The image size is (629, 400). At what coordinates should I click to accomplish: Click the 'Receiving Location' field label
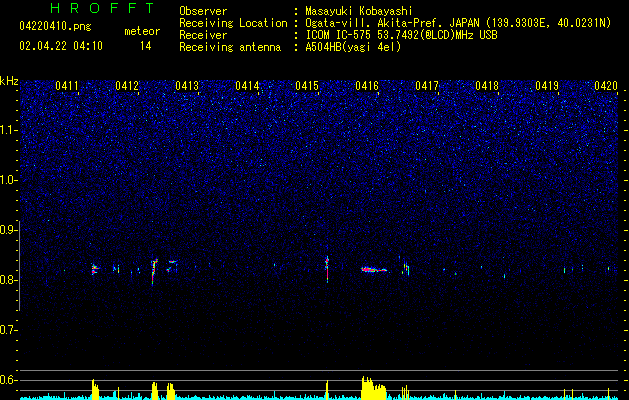pyautogui.click(x=233, y=23)
